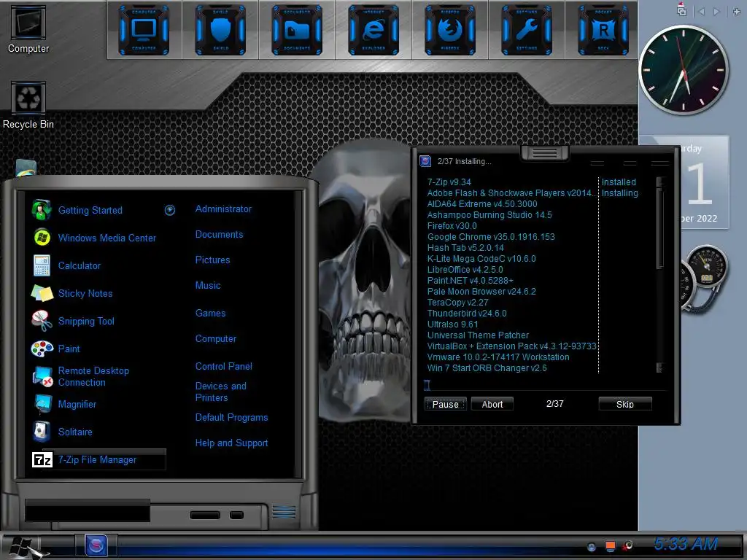Open the Recycle Bin desktop icon

28,105
